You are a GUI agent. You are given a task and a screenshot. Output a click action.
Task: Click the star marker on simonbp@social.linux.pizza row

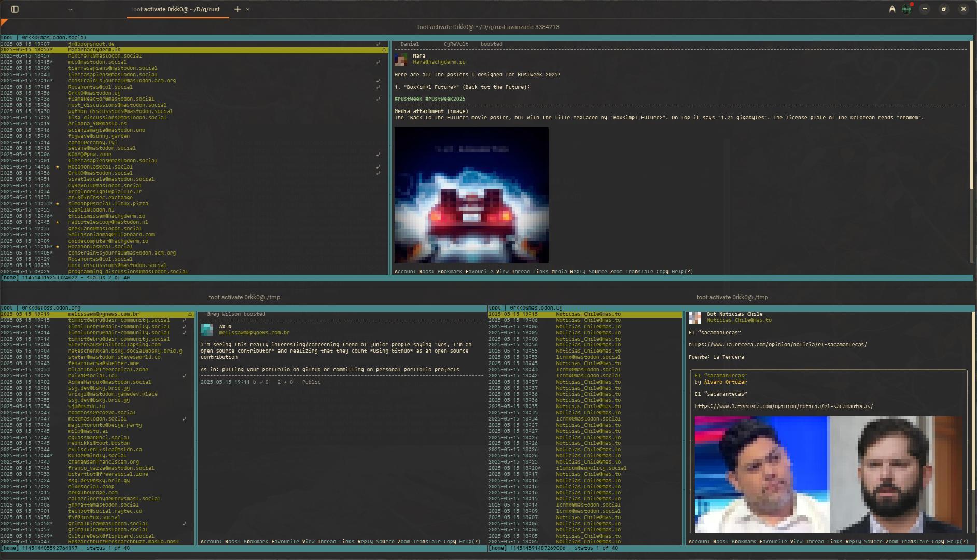click(x=58, y=204)
